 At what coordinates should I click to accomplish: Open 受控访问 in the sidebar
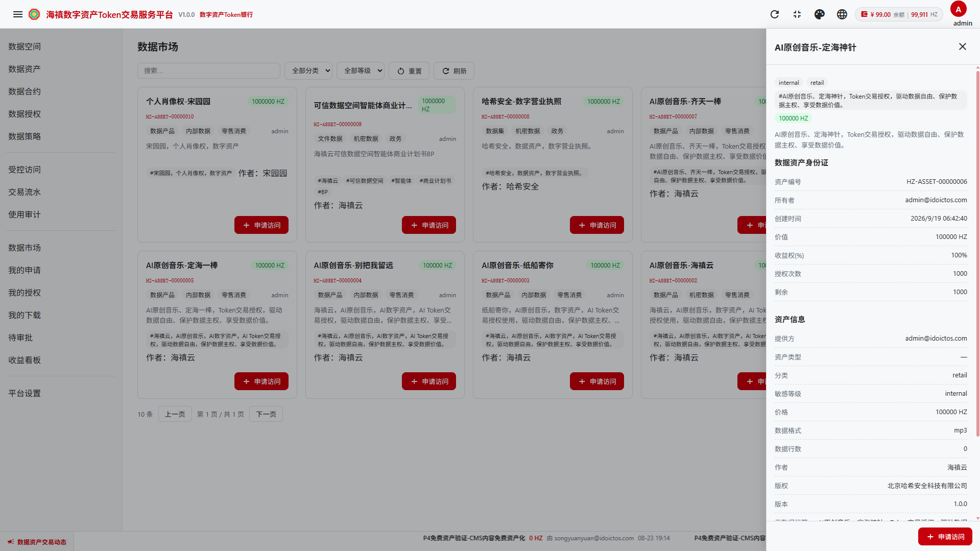25,170
